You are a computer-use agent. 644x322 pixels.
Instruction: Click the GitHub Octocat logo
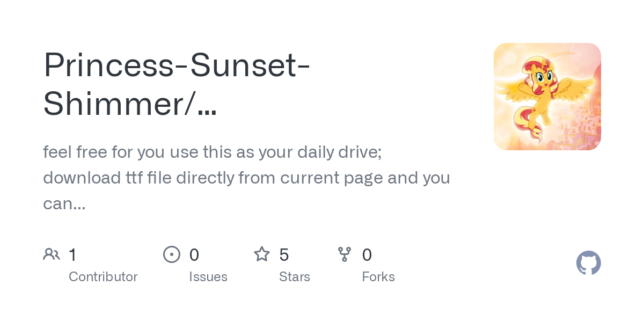pyautogui.click(x=588, y=263)
